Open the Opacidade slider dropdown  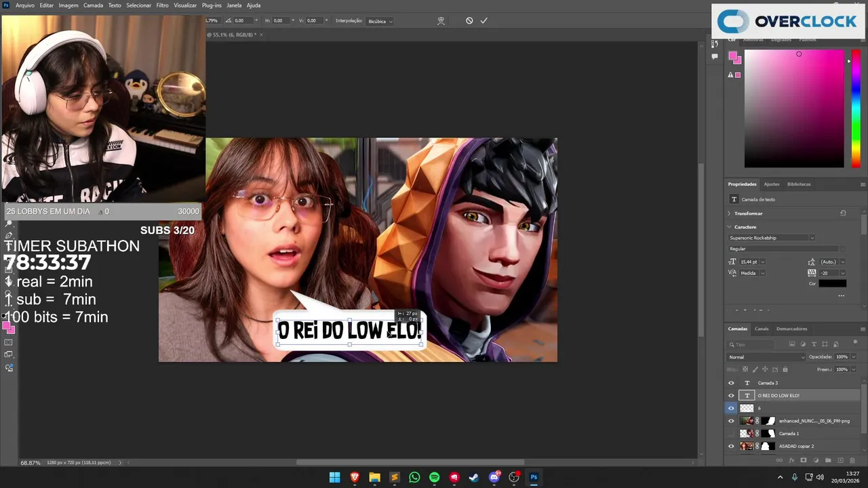(854, 357)
